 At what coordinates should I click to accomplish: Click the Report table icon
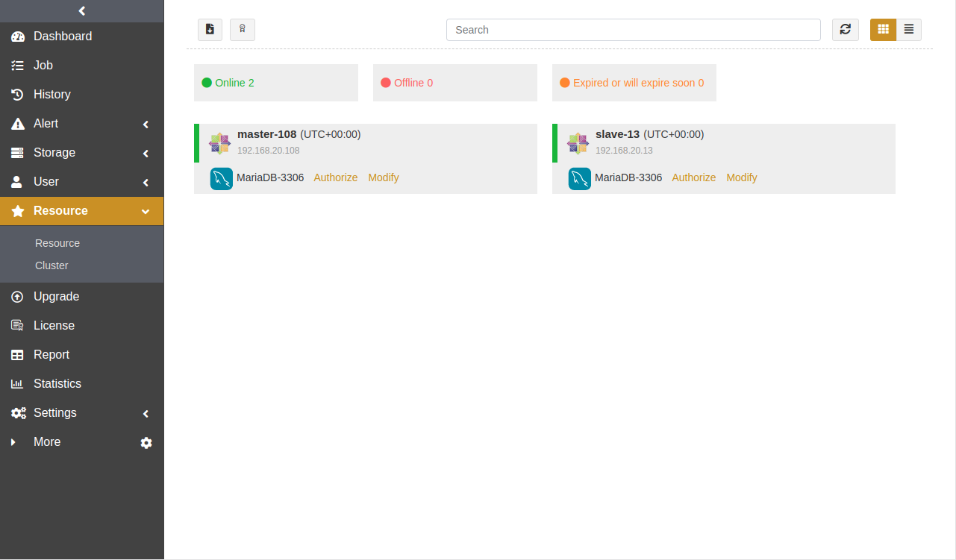coord(18,355)
